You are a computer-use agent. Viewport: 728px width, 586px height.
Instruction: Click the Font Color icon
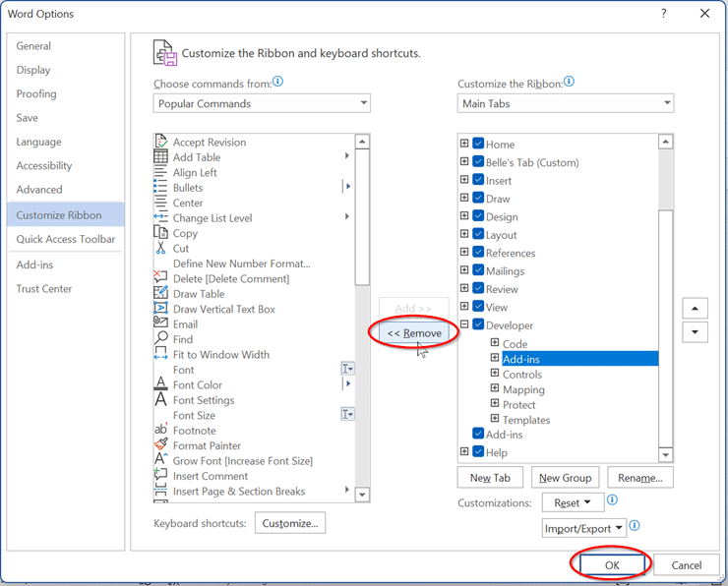point(160,383)
